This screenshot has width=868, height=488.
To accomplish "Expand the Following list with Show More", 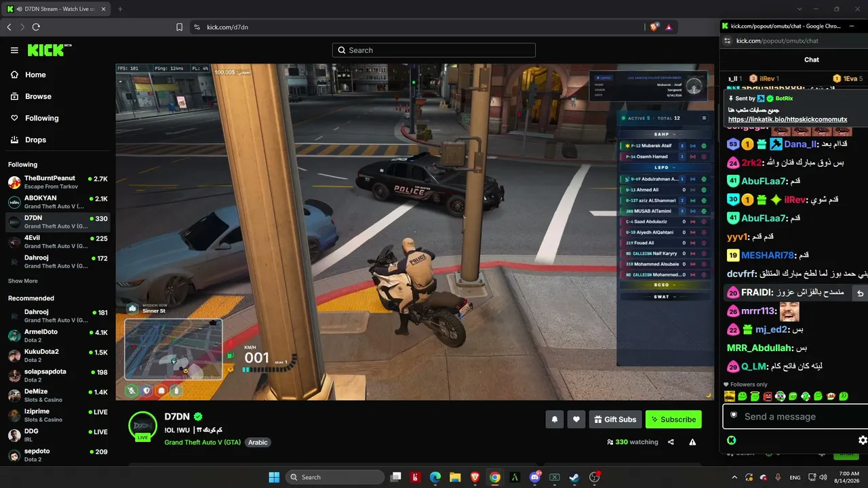I will pyautogui.click(x=23, y=281).
